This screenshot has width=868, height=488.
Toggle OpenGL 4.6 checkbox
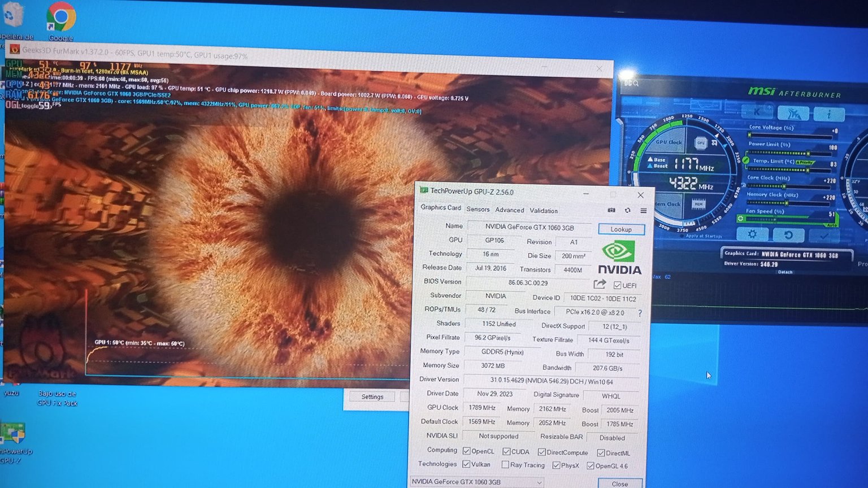tap(590, 465)
